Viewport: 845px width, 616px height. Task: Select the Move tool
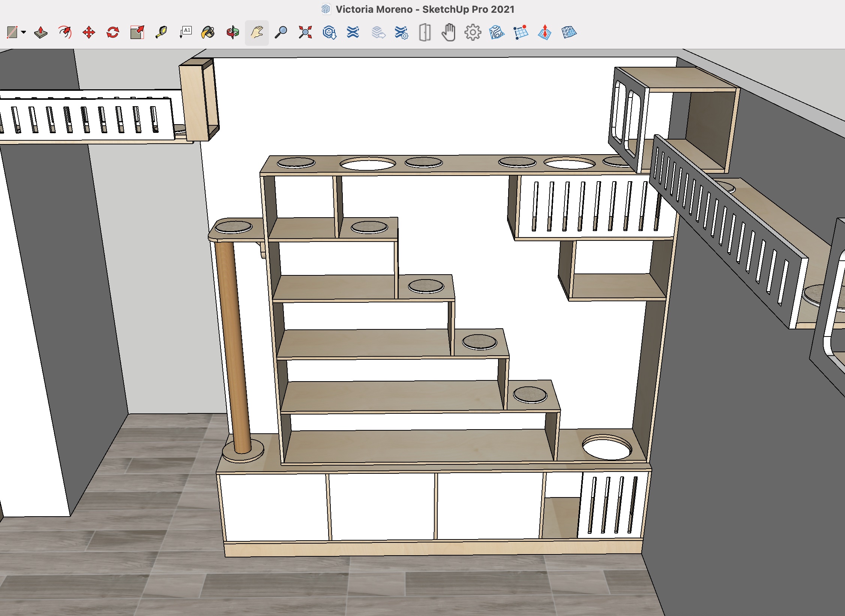click(89, 32)
